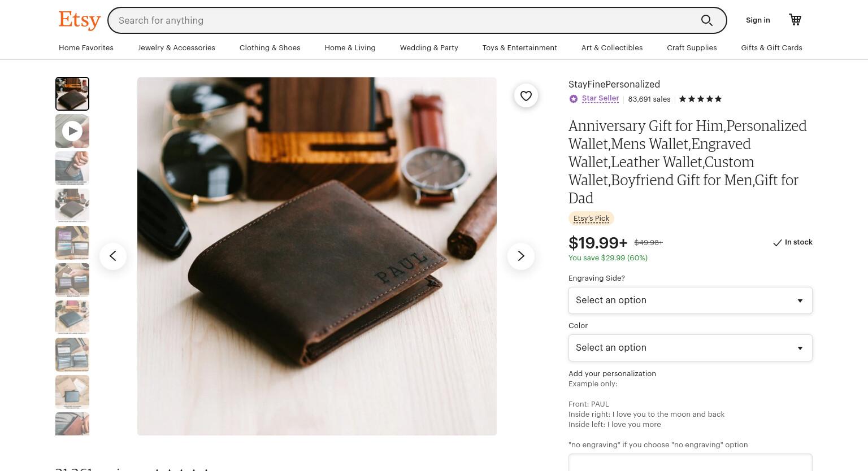This screenshot has height=471, width=868.
Task: Go to the previous product image arrow
Action: coord(113,256)
